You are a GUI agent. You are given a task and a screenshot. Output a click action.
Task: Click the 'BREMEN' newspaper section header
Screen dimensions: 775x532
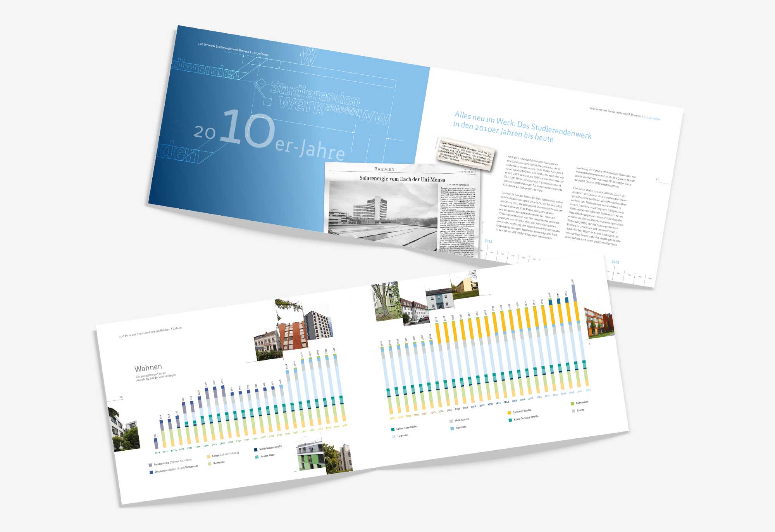click(384, 169)
